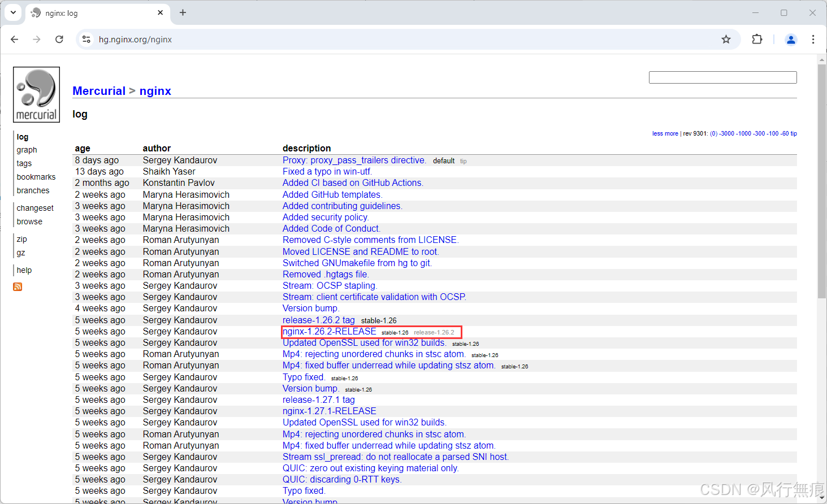Close the 'nginx: log' tab
The height and width of the screenshot is (504, 827).
coord(161,12)
